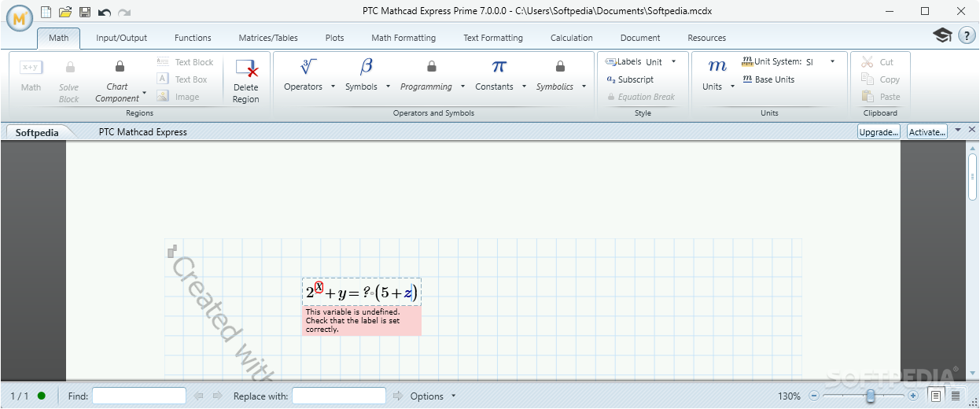Switch to Draft view mode
The height and width of the screenshot is (409, 980).
956,396
